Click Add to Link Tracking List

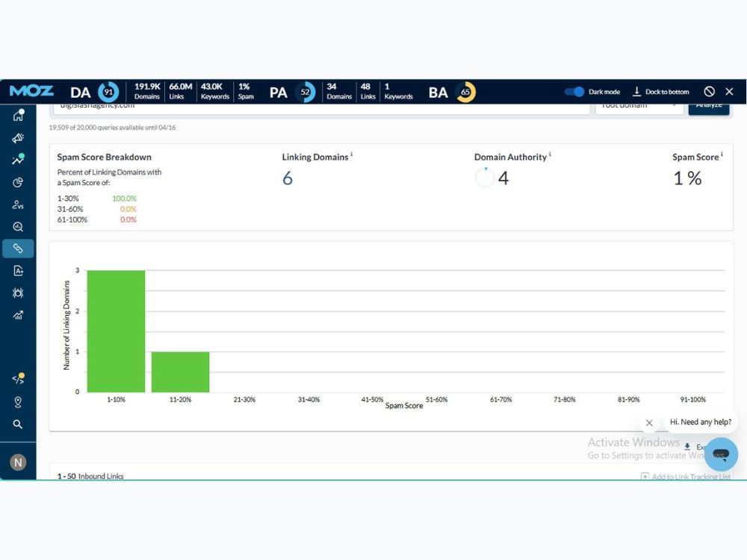click(686, 476)
